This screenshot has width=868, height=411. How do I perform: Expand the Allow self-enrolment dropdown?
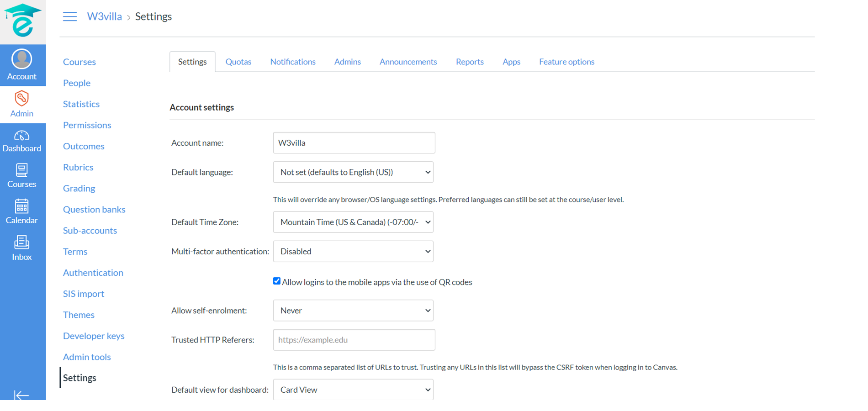[353, 311]
